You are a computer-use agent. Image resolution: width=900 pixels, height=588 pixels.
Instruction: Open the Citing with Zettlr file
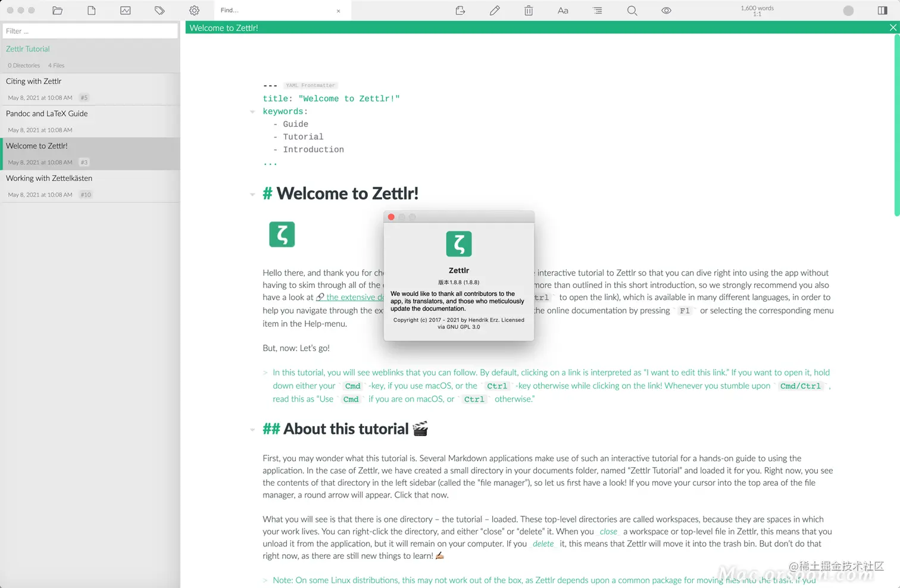[x=90, y=89]
